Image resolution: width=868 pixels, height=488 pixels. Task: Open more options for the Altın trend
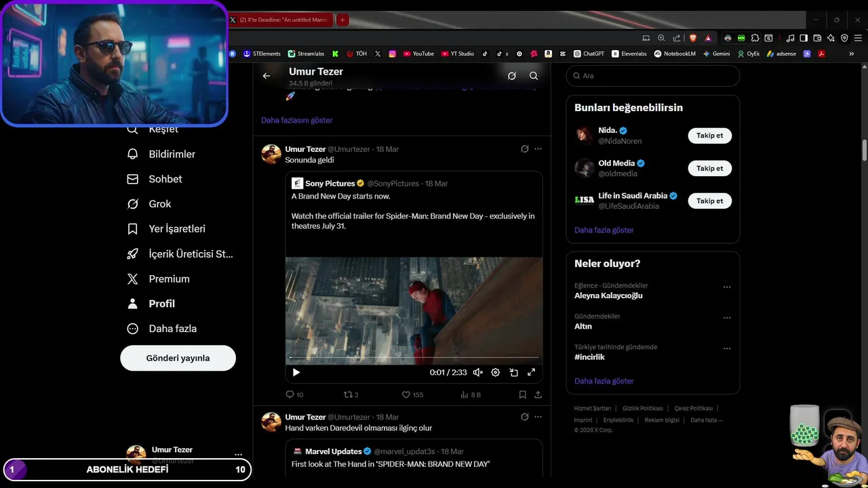727,318
